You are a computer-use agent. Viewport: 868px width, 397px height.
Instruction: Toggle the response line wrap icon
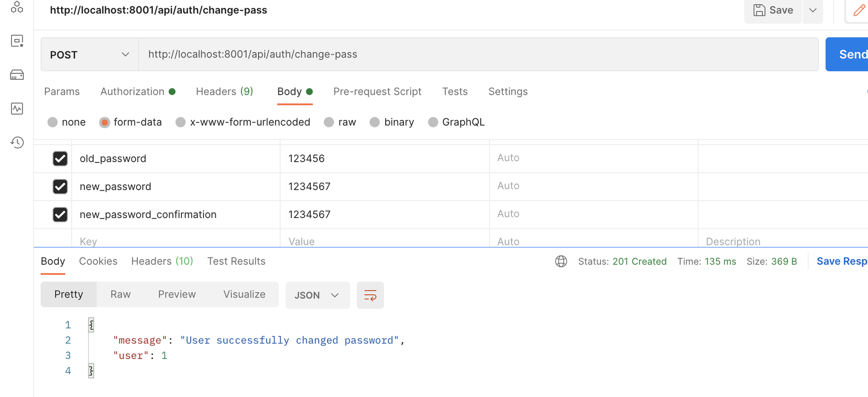(x=370, y=295)
